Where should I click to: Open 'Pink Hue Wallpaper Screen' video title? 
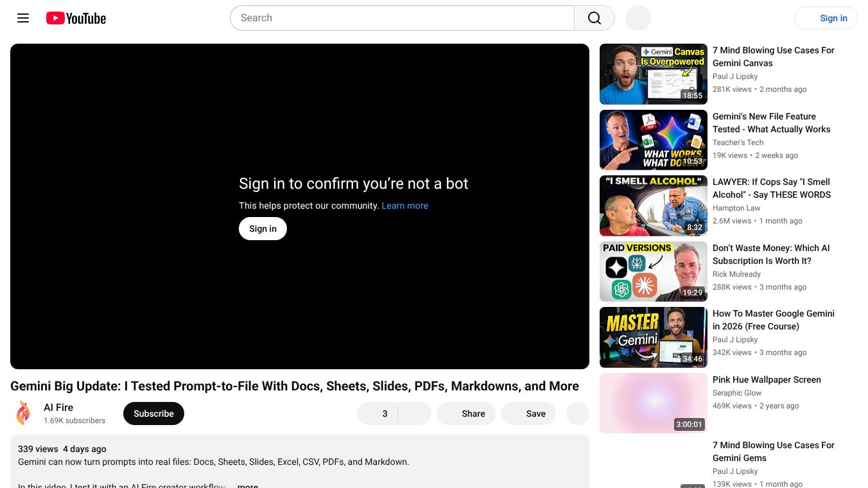tap(767, 379)
